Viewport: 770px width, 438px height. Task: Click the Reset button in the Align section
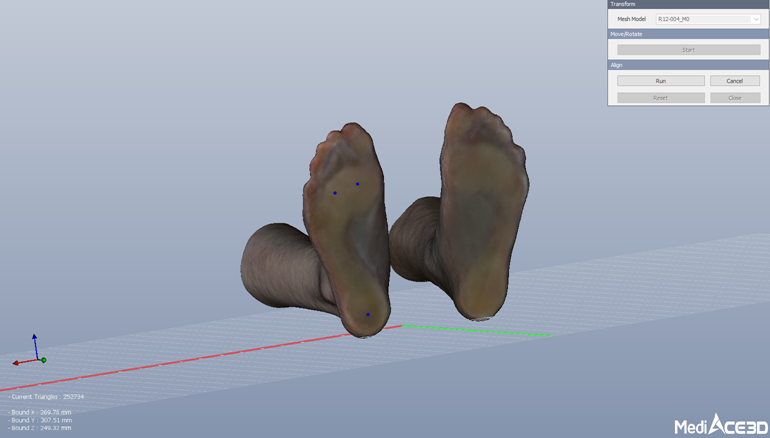click(x=660, y=98)
